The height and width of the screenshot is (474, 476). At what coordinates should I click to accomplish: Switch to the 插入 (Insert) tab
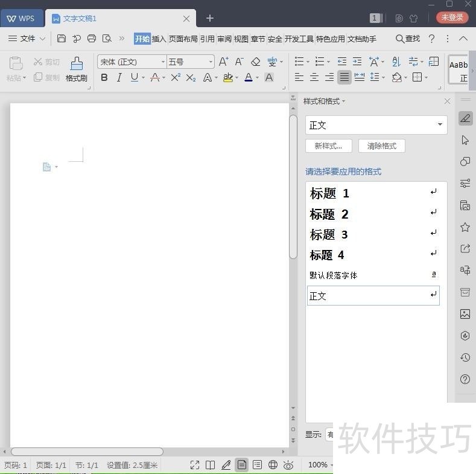point(159,39)
